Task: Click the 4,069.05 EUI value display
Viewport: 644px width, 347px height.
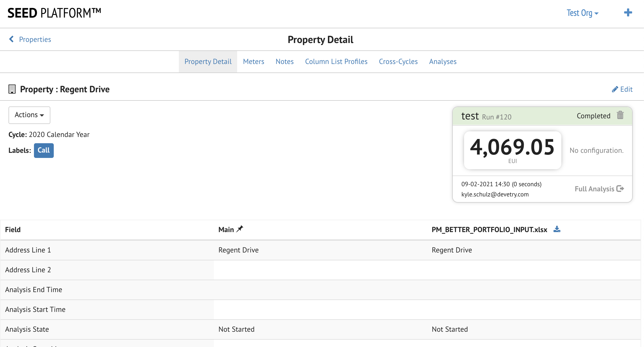Action: 512,150
